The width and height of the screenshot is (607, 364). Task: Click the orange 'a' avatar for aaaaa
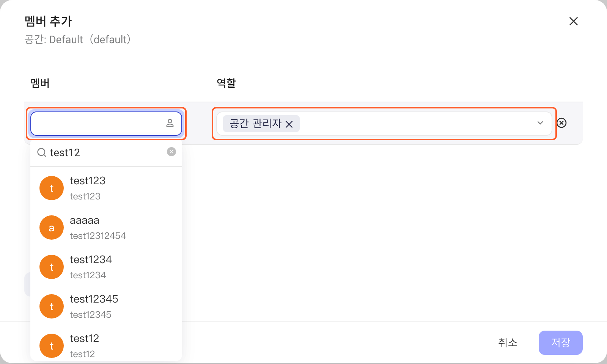(x=52, y=227)
